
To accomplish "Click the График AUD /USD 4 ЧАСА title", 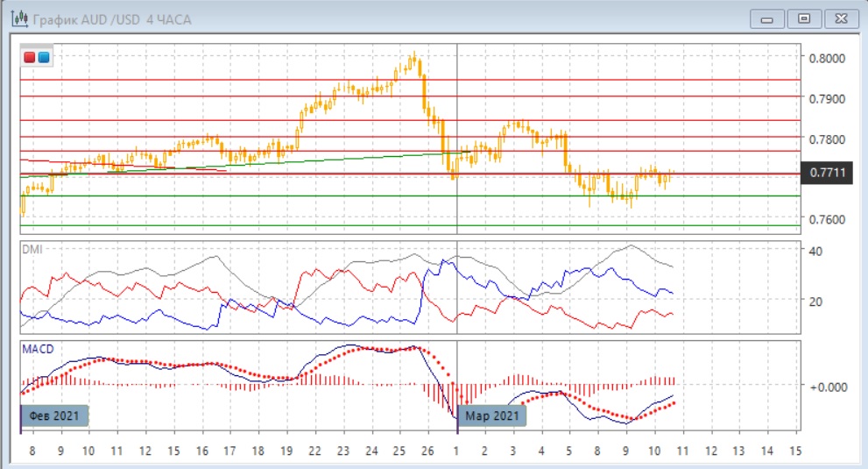I will tap(114, 18).
